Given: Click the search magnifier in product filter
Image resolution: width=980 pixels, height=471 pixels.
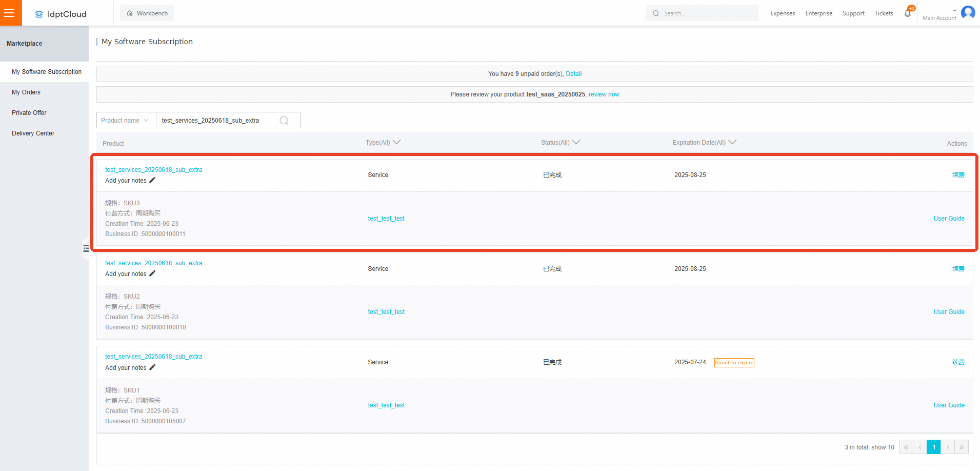Looking at the screenshot, I should (x=284, y=121).
